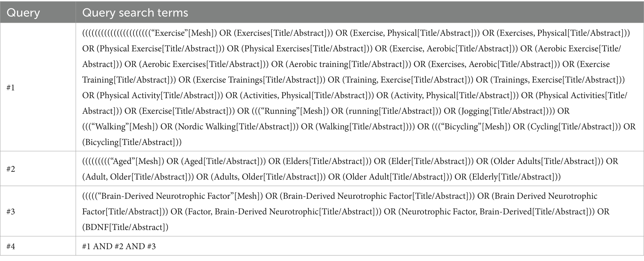644x261 pixels.
Task: Click the "Walking"[Mesh] term
Action: 122,127
